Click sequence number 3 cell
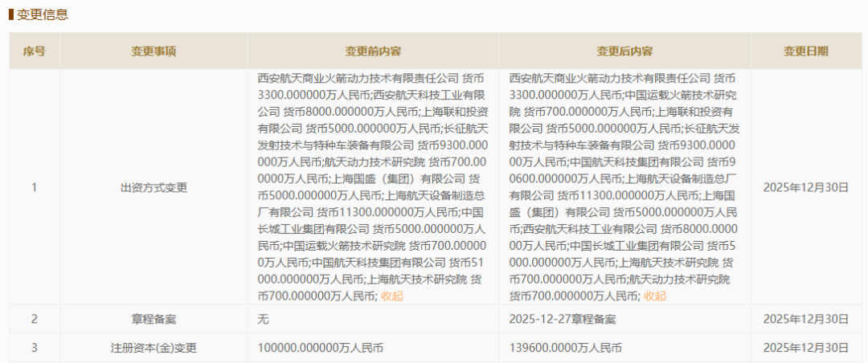 [x=35, y=348]
